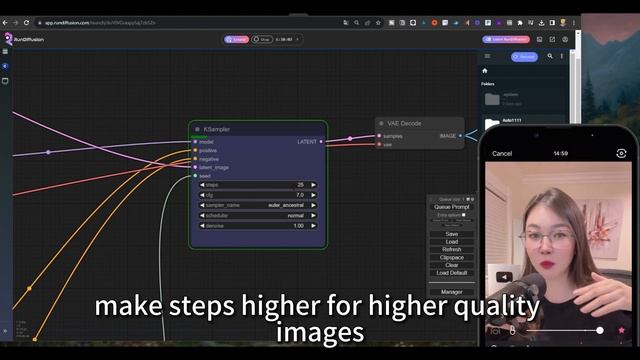
Task: Click the KSampler model input dot
Action: (x=195, y=142)
